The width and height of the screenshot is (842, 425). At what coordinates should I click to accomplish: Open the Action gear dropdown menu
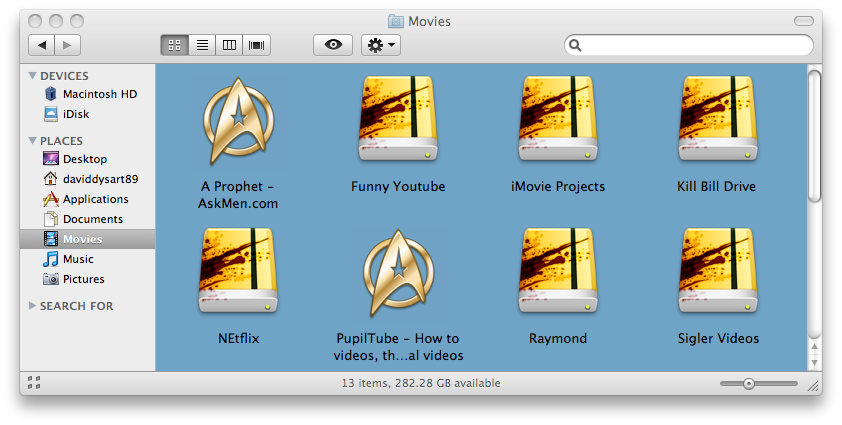point(381,45)
